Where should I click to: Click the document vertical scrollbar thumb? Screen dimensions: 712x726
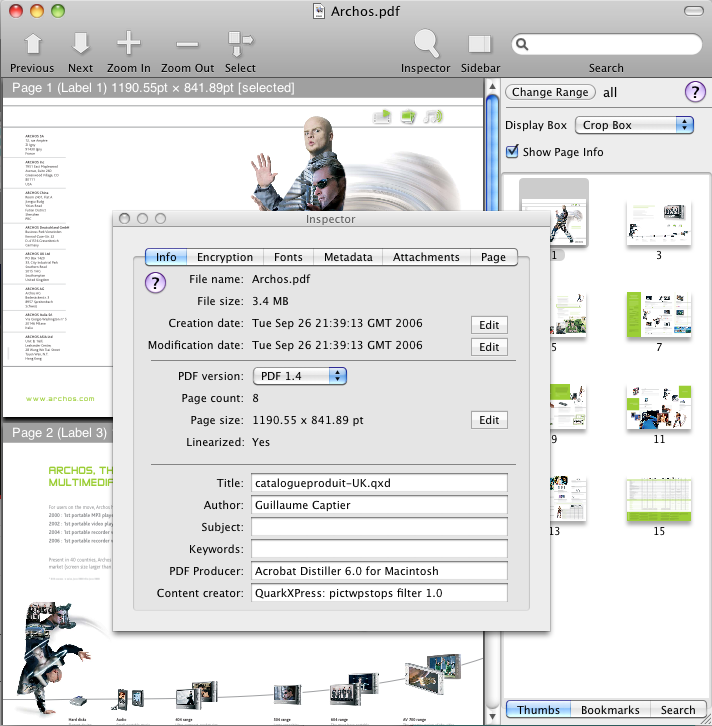(x=492, y=153)
